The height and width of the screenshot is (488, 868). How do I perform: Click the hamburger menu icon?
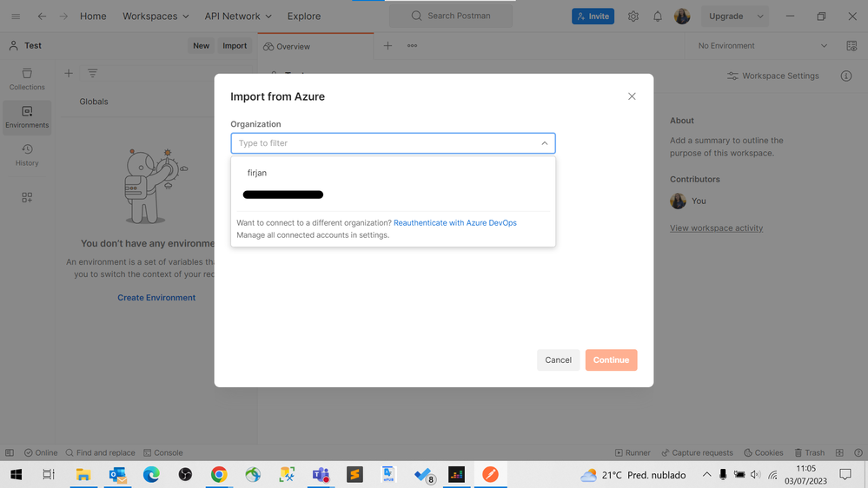pyautogui.click(x=16, y=16)
